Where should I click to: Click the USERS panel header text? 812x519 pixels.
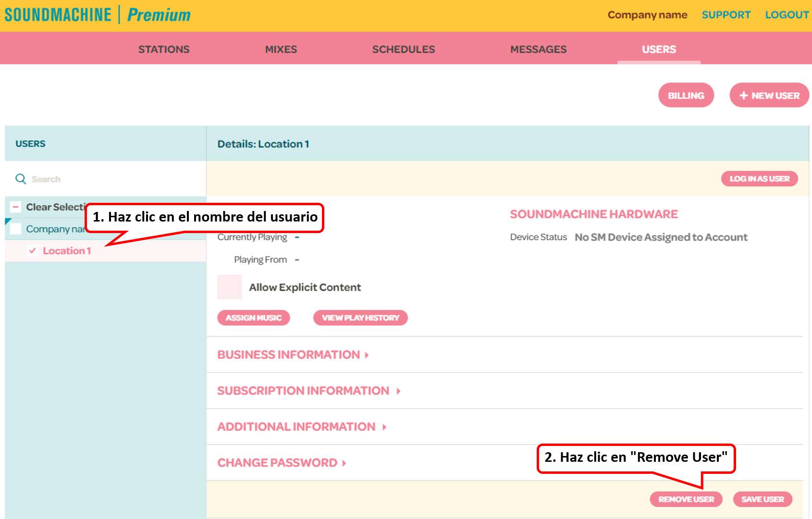click(x=30, y=144)
